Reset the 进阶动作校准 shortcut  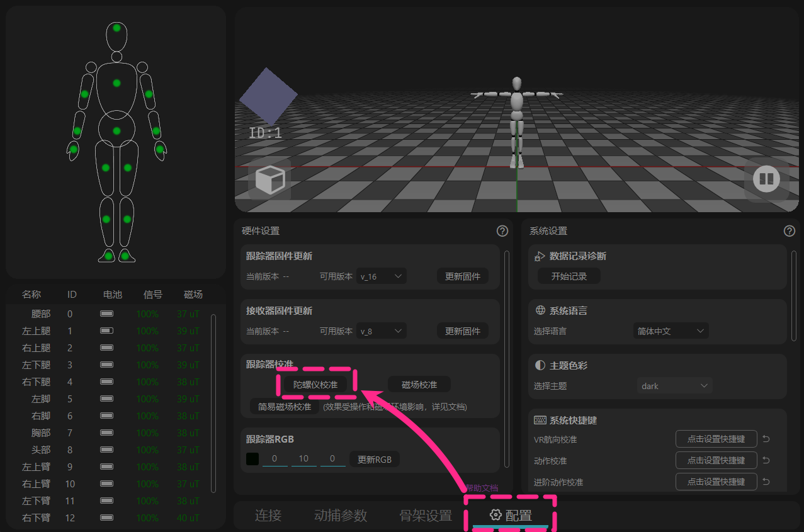[x=766, y=482]
